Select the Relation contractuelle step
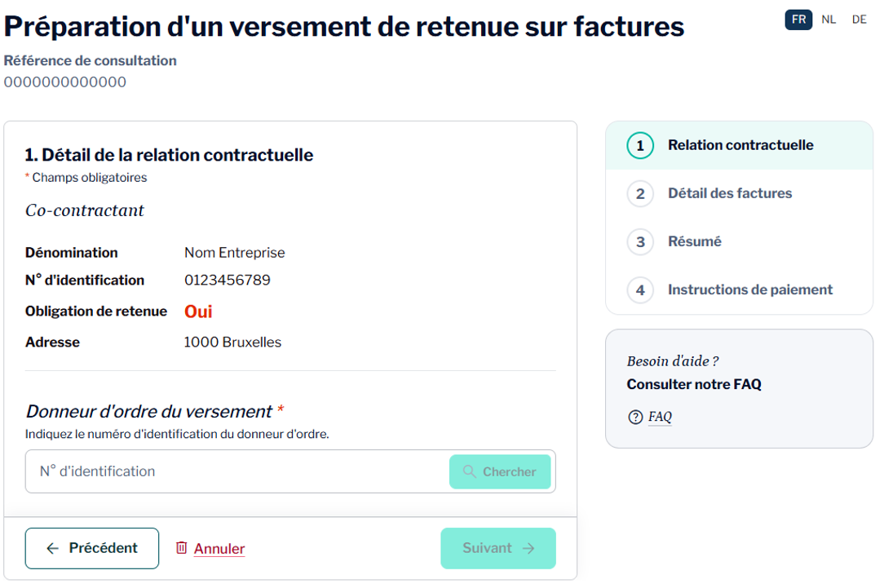884x588 pixels. point(740,145)
